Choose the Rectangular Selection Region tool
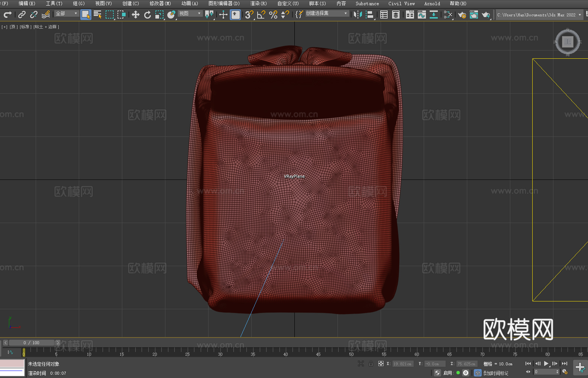 [110, 14]
